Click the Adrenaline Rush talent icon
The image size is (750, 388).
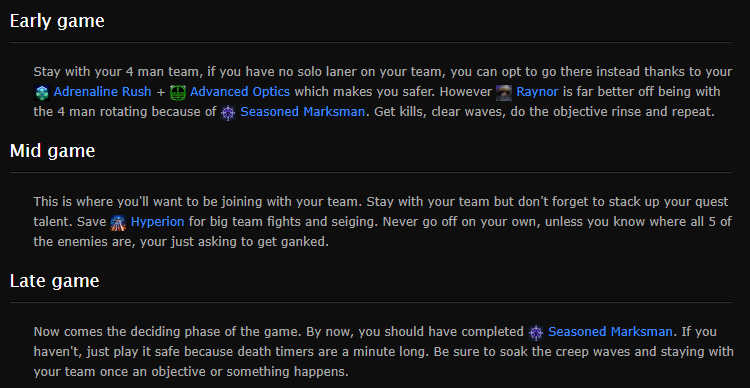[42, 93]
